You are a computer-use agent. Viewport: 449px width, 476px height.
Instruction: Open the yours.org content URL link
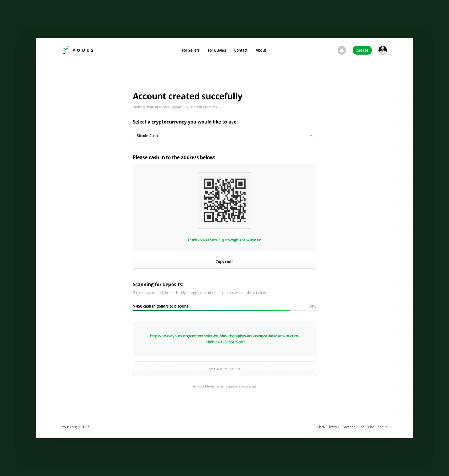click(224, 339)
